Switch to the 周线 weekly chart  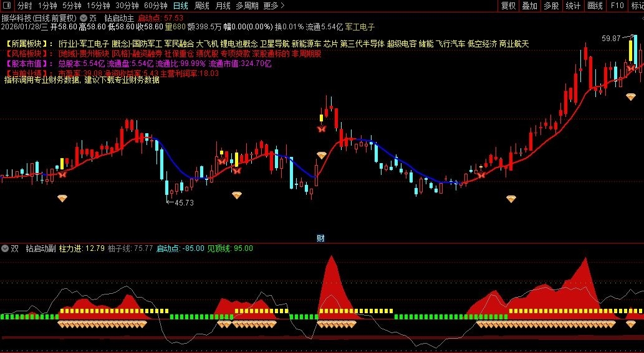202,6
